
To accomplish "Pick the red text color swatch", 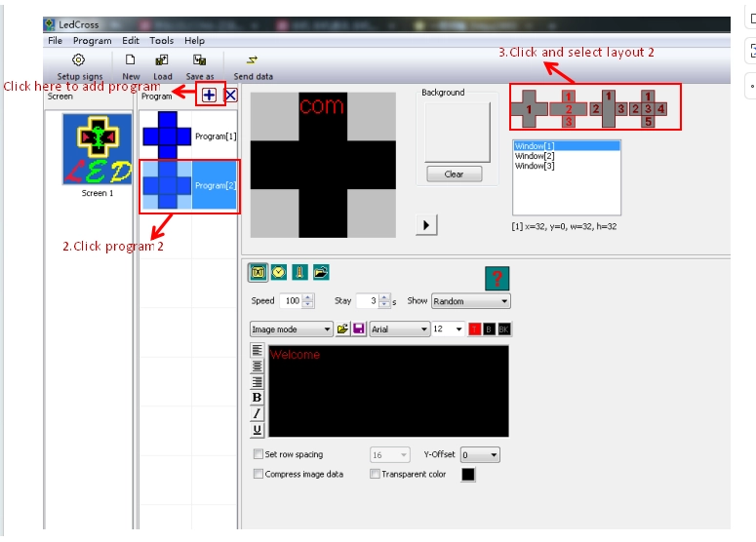I will pyautogui.click(x=474, y=329).
